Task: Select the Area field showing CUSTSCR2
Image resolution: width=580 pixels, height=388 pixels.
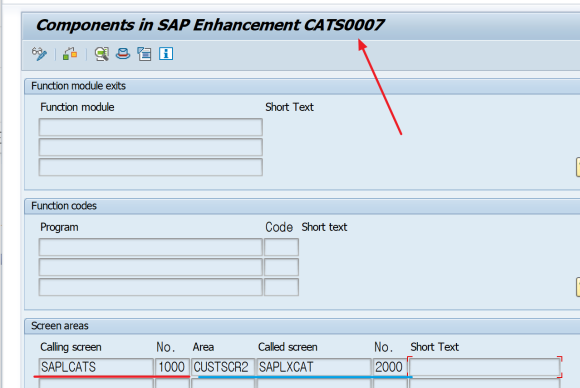Action: pyautogui.click(x=223, y=367)
